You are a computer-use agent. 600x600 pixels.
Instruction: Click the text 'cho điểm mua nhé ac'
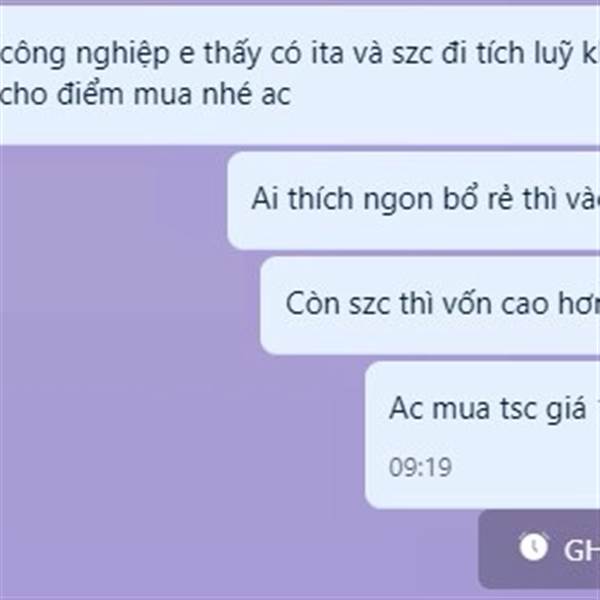point(145,94)
